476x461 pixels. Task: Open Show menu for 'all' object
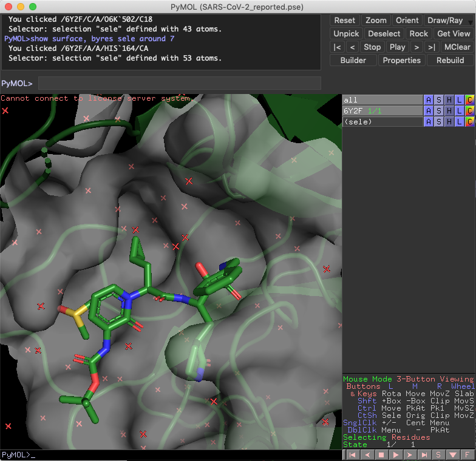point(438,99)
